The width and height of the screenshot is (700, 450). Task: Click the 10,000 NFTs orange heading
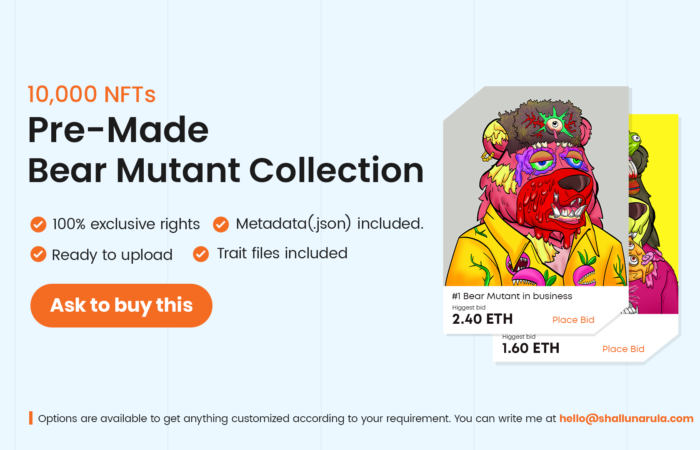(x=92, y=95)
